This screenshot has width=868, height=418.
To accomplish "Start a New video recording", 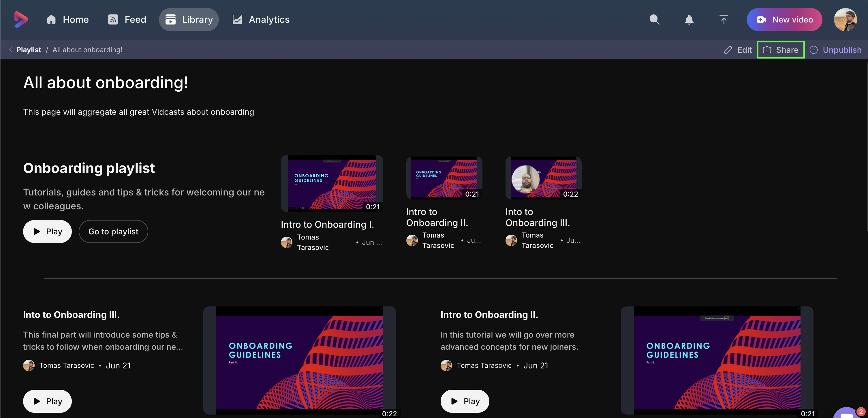I will (784, 20).
